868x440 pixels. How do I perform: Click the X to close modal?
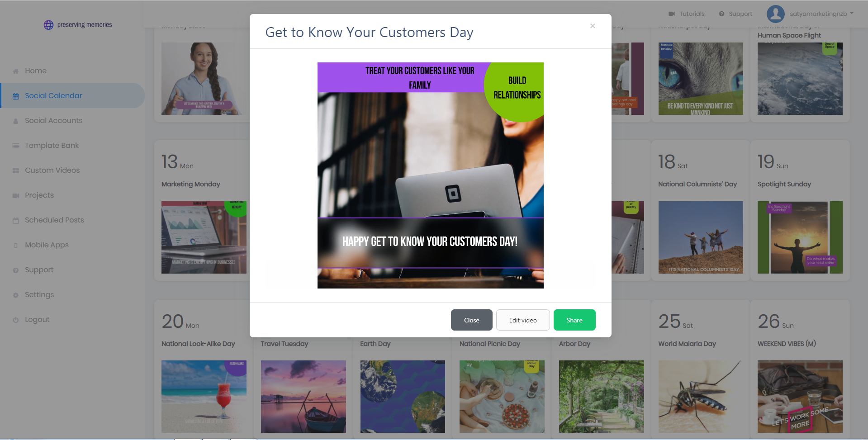click(x=593, y=26)
